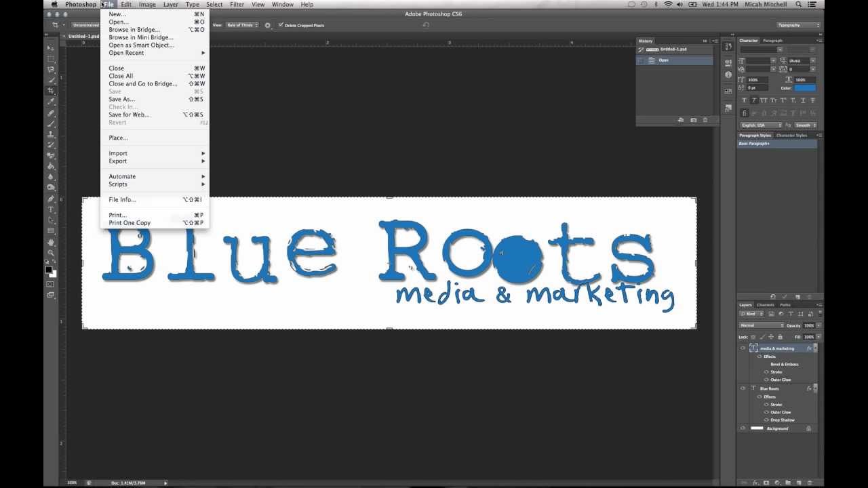This screenshot has height=488, width=868.
Task: Select the Horizontal Type tool
Action: 51,209
